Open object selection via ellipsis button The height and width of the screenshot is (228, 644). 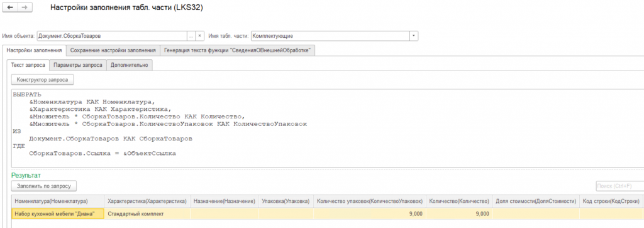pyautogui.click(x=191, y=36)
